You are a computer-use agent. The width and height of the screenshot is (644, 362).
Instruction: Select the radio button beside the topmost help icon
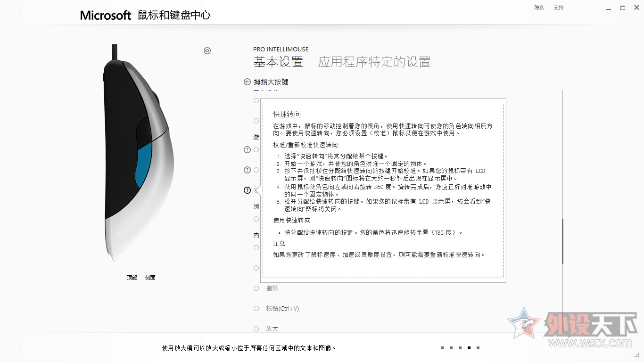click(x=256, y=150)
